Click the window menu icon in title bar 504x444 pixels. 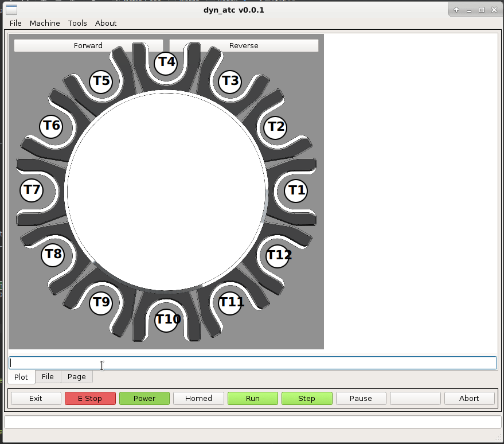(x=11, y=10)
